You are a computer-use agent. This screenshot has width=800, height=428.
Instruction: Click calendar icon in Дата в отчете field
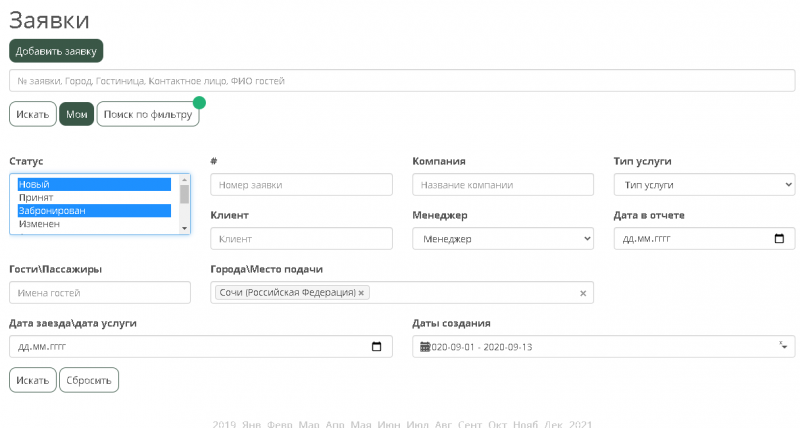pyautogui.click(x=779, y=239)
